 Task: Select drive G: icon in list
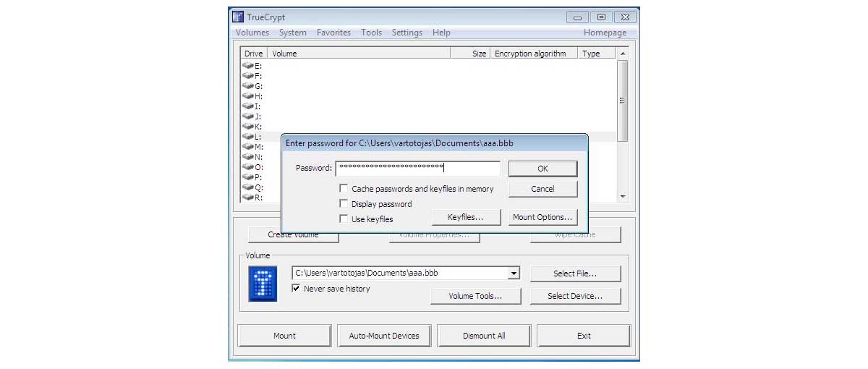pyautogui.click(x=247, y=85)
